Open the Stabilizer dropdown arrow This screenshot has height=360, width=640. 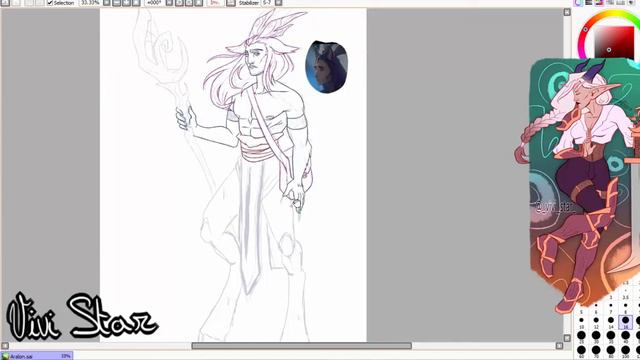(278, 2)
